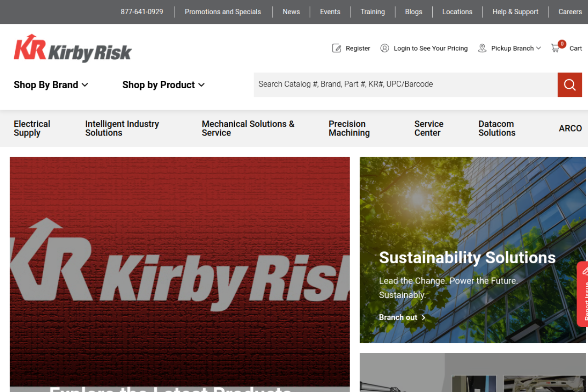The height and width of the screenshot is (392, 588).
Task: Select Intelligent Industry Solutions menu item
Action: coord(122,128)
